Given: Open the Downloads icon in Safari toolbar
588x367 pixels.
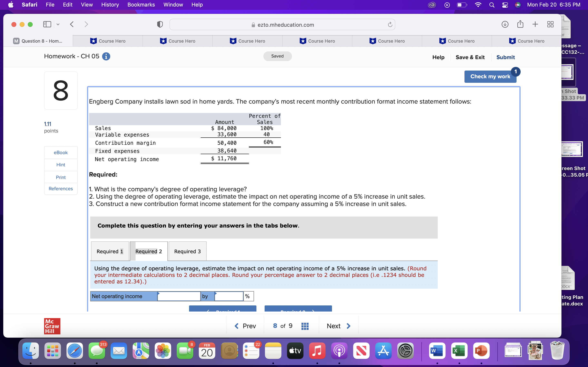Looking at the screenshot, I should point(505,24).
